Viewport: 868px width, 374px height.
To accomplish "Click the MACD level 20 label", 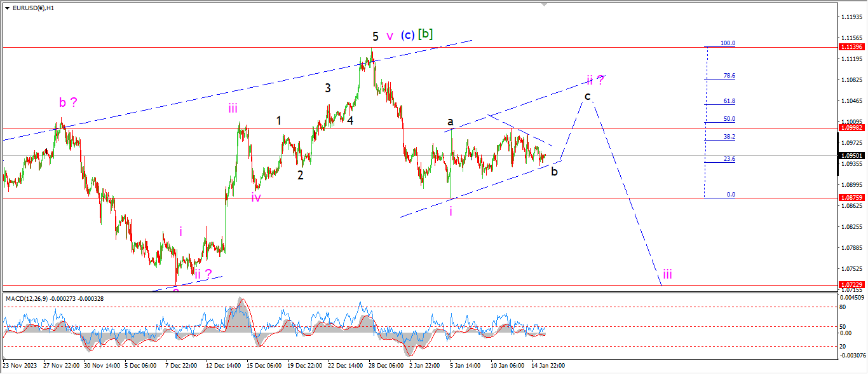I will coord(844,346).
